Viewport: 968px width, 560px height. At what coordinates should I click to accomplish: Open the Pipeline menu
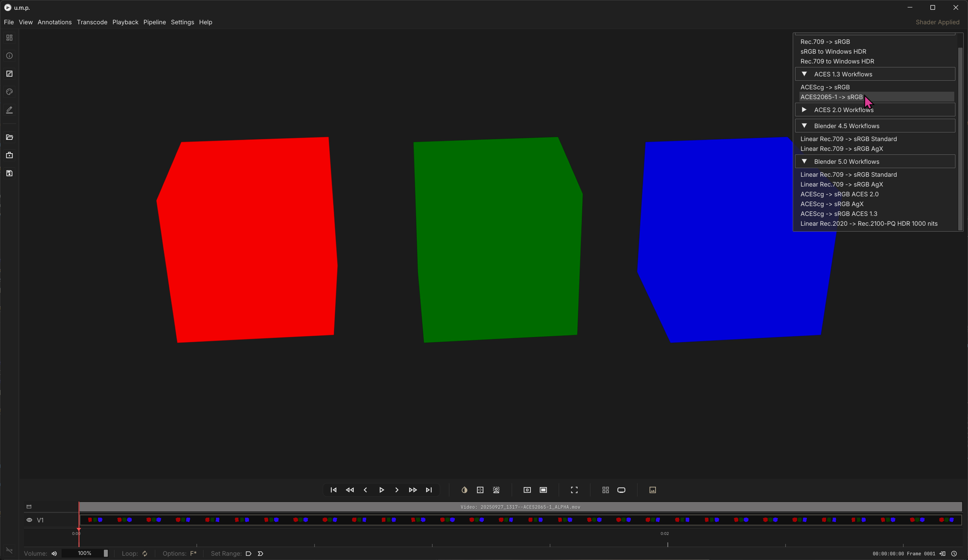pyautogui.click(x=154, y=22)
